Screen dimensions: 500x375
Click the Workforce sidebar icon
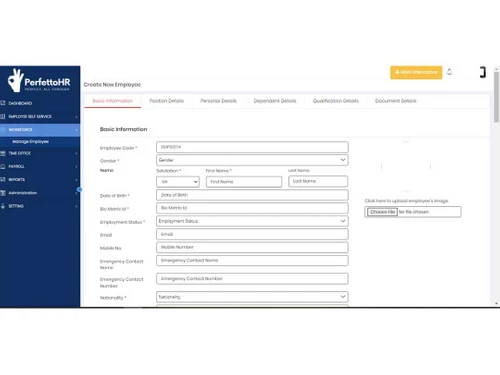(x=3, y=129)
